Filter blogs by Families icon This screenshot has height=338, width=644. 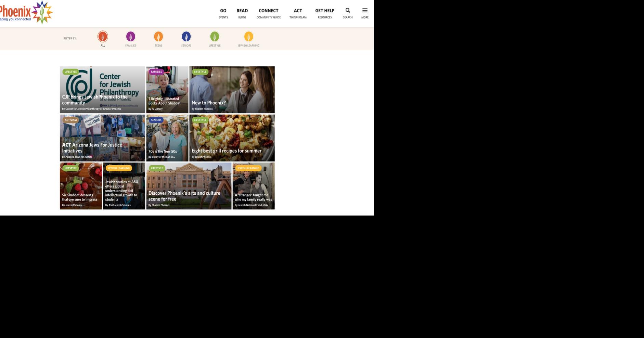(130, 36)
